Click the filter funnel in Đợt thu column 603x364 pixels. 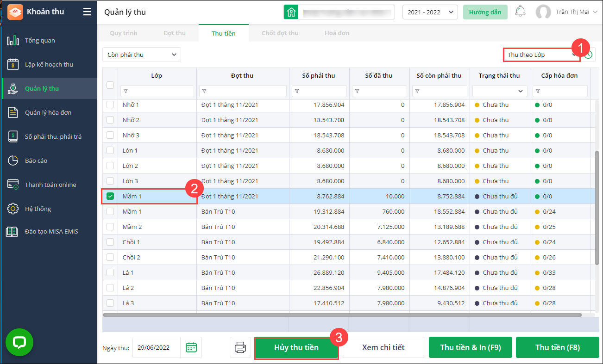click(x=204, y=91)
